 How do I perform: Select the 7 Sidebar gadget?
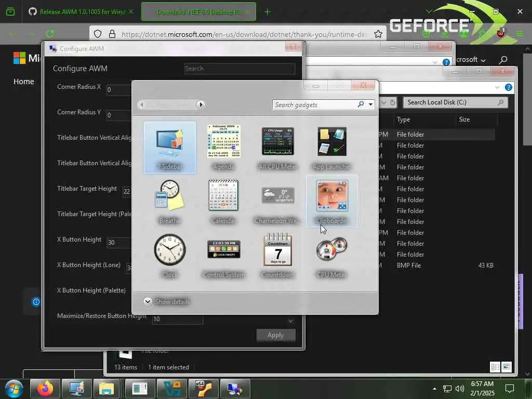(x=170, y=148)
